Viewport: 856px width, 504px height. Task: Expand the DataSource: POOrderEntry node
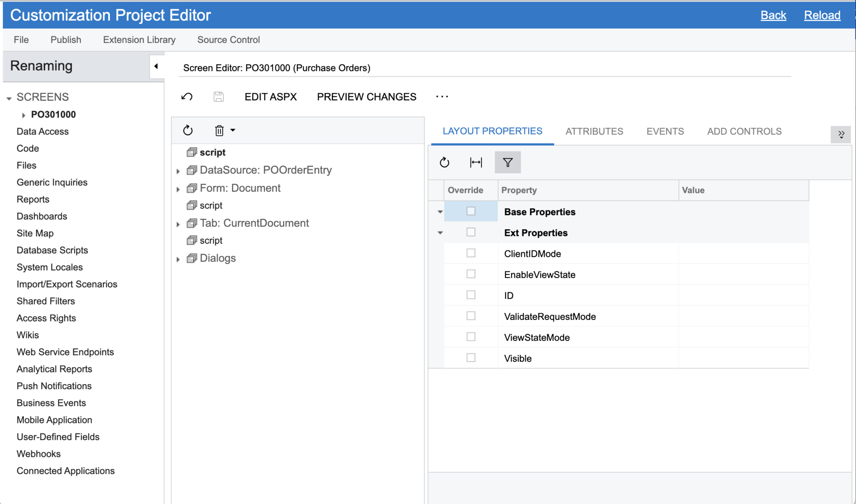[x=178, y=170]
